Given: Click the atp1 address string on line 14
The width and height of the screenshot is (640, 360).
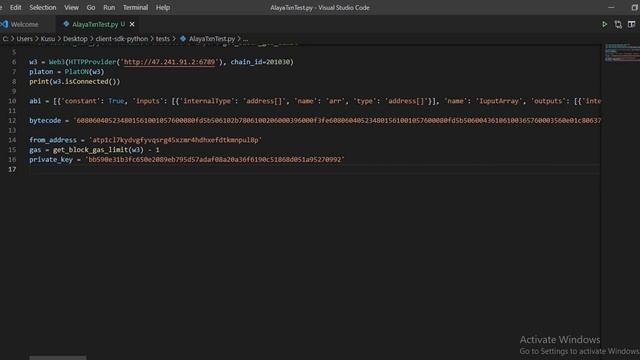Looking at the screenshot, I should point(176,140).
